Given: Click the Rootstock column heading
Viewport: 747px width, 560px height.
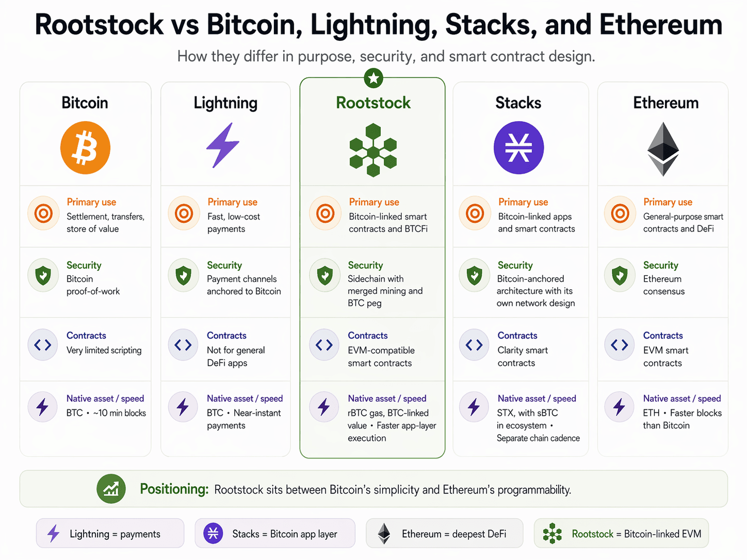Looking at the screenshot, I should click(x=373, y=103).
